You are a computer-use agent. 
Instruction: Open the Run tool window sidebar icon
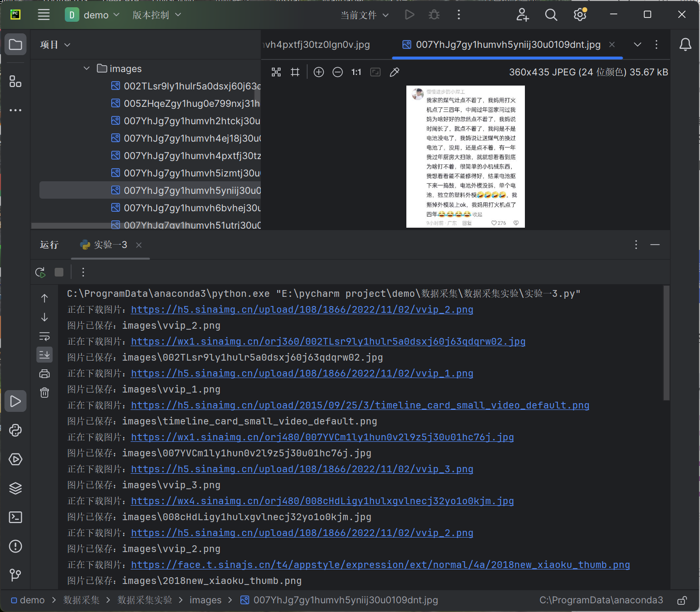pos(15,401)
